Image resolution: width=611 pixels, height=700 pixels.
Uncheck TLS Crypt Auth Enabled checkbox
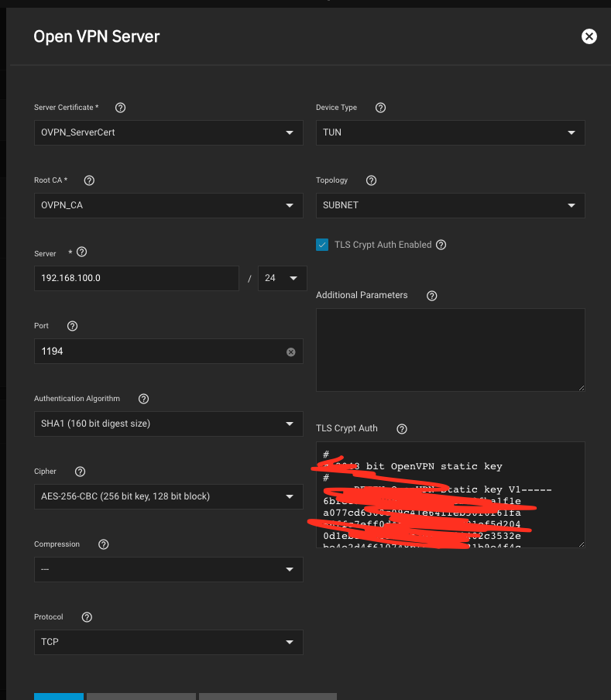pos(322,245)
